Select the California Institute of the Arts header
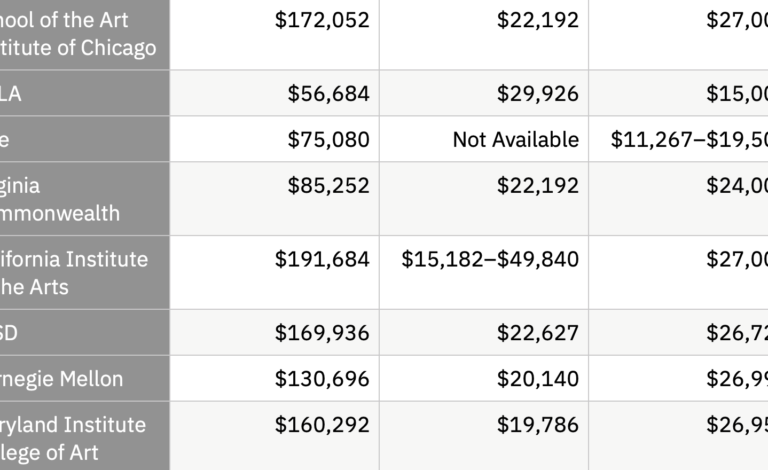The image size is (768, 470). 85,273
